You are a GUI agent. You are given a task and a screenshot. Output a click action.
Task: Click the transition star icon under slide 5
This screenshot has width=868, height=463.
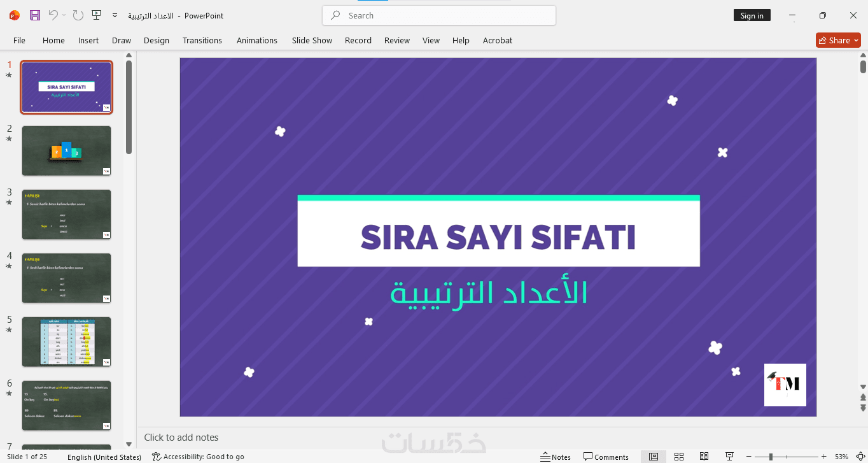coord(9,330)
